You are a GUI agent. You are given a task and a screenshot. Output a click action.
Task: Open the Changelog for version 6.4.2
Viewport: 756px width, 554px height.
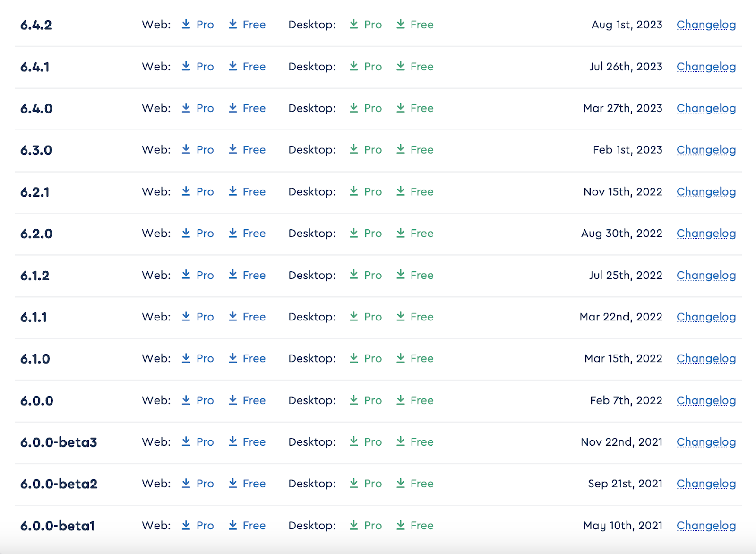click(x=706, y=25)
